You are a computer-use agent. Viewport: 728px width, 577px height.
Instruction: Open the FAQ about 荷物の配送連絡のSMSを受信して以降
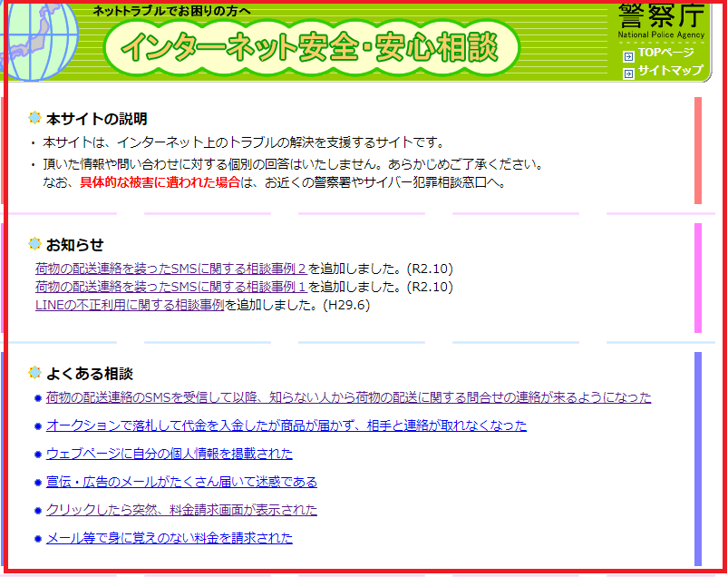point(348,397)
